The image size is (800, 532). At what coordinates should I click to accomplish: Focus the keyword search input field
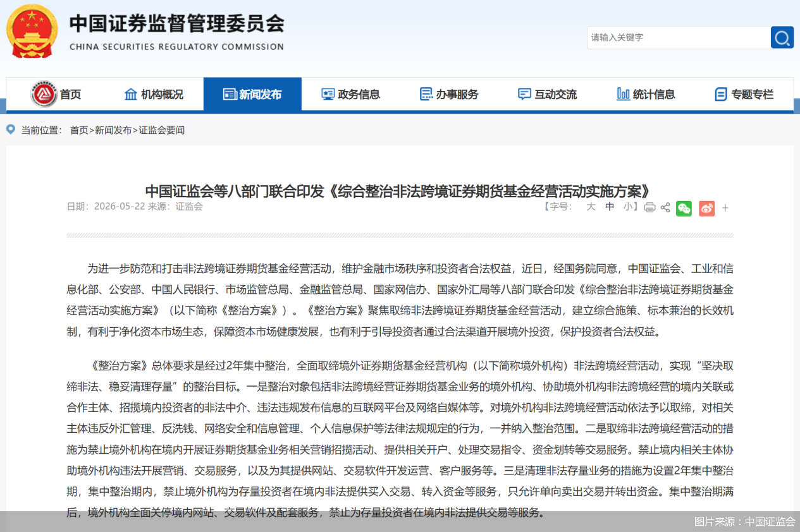pos(679,37)
